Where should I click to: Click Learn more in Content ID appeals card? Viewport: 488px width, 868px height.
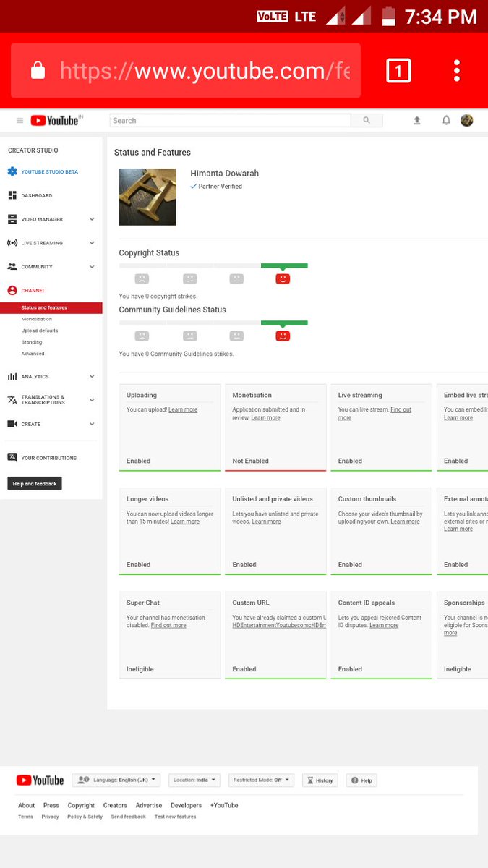point(384,625)
